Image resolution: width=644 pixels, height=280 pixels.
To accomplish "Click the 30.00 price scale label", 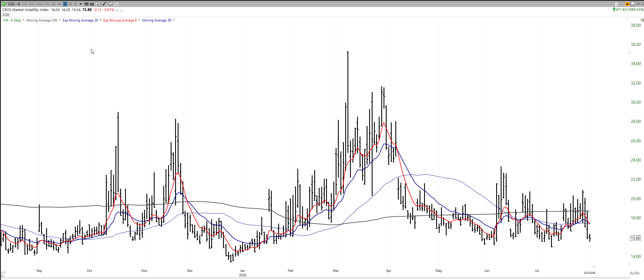I will point(636,102).
